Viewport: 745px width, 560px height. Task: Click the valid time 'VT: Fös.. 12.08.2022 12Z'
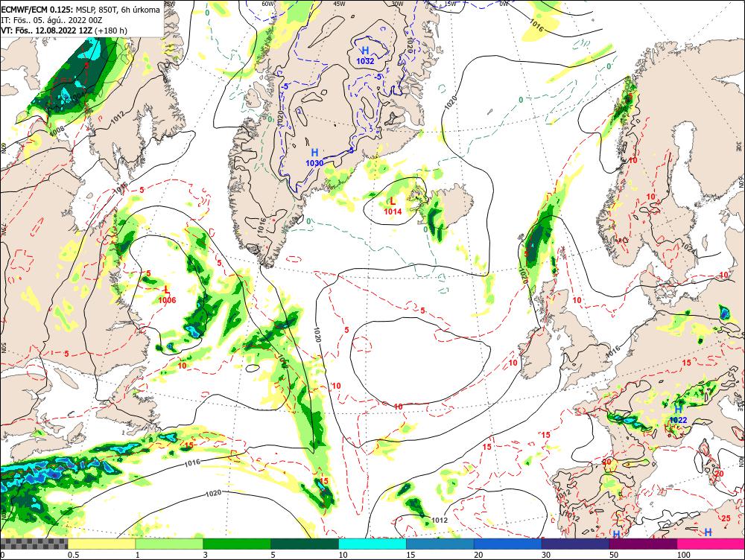(46, 31)
